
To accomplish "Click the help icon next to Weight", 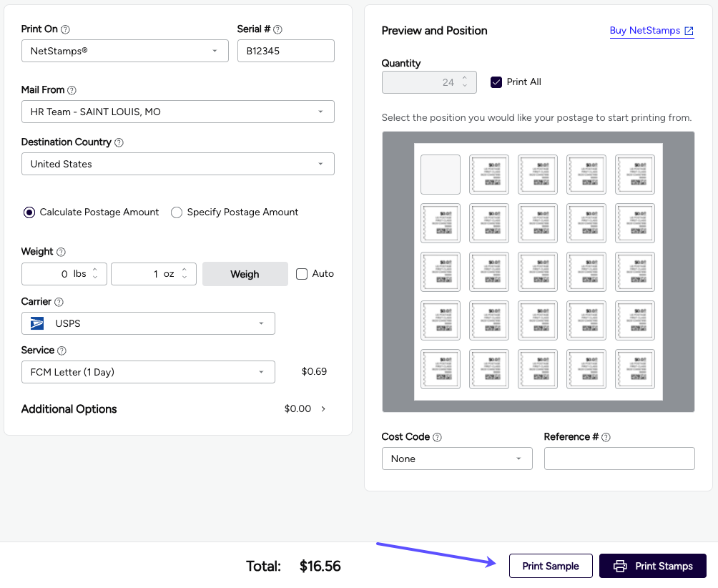I will [x=61, y=252].
